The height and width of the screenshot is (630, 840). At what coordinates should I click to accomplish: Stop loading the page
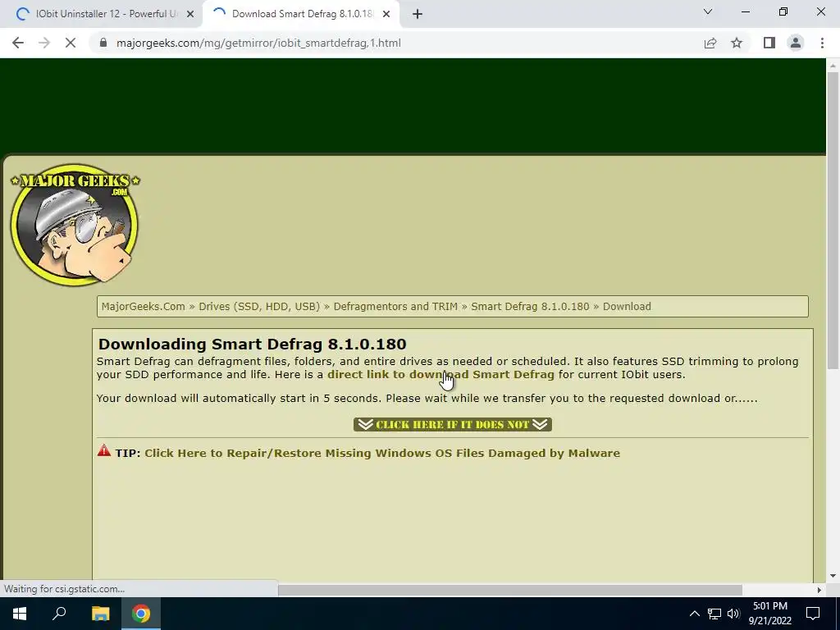point(71,43)
